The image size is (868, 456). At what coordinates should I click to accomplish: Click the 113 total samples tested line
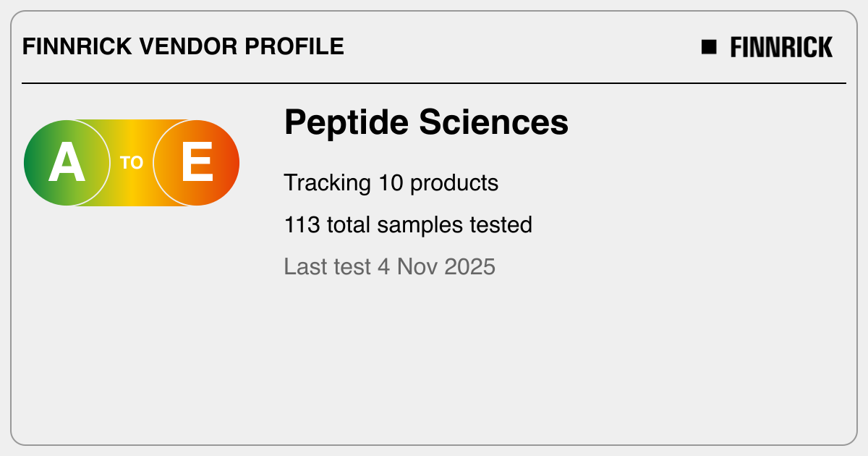(407, 225)
